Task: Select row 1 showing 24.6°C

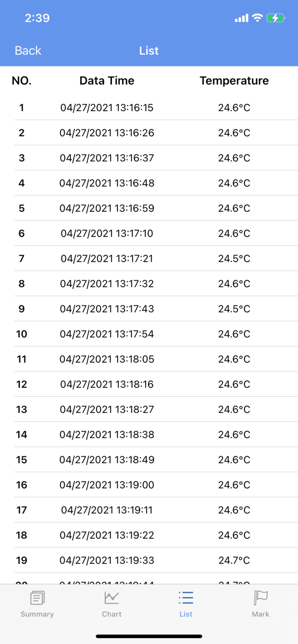Action: 149,108
